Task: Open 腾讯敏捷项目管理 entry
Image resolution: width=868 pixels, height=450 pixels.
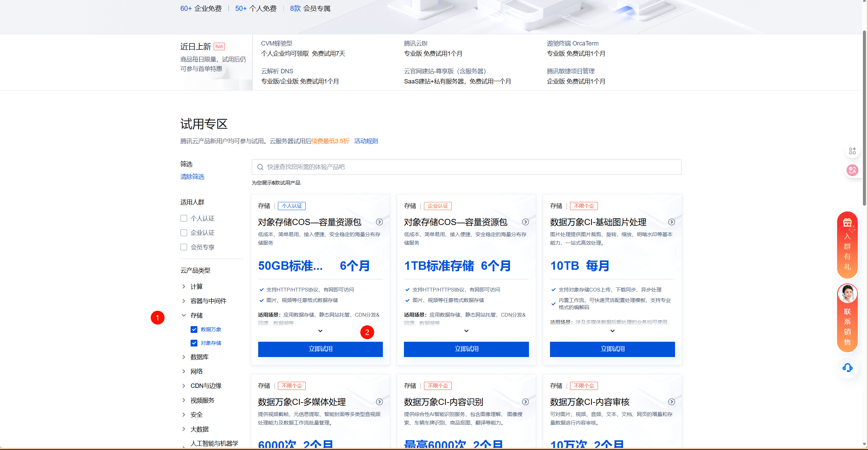Action: tap(576, 76)
